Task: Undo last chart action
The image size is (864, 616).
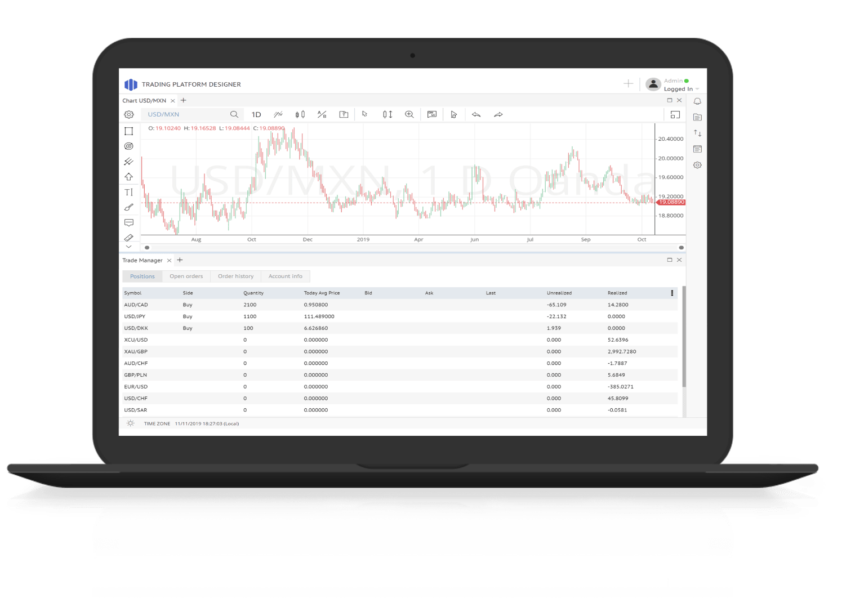Action: [x=476, y=114]
